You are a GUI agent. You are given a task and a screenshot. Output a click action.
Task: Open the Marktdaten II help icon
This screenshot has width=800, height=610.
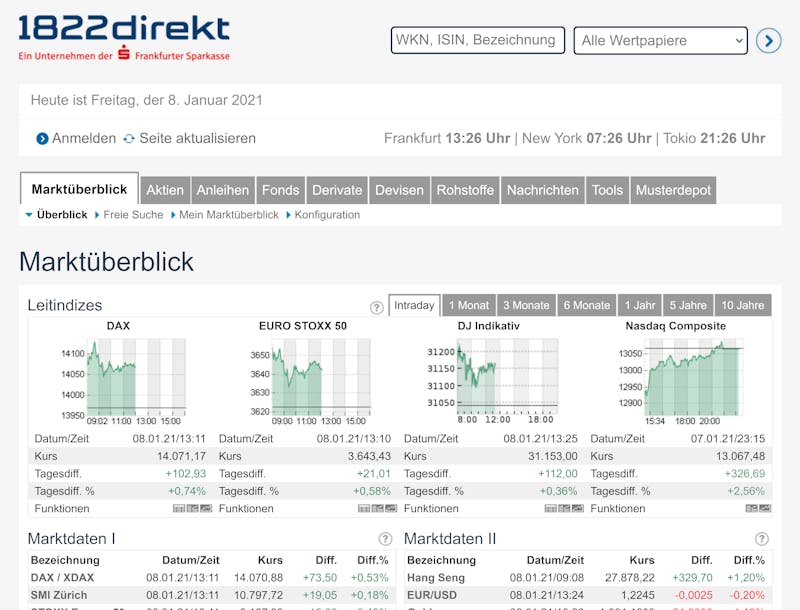coord(761,539)
